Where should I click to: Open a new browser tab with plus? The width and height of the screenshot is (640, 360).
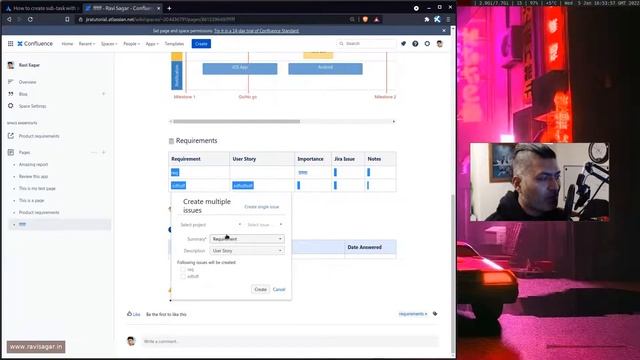click(x=169, y=8)
